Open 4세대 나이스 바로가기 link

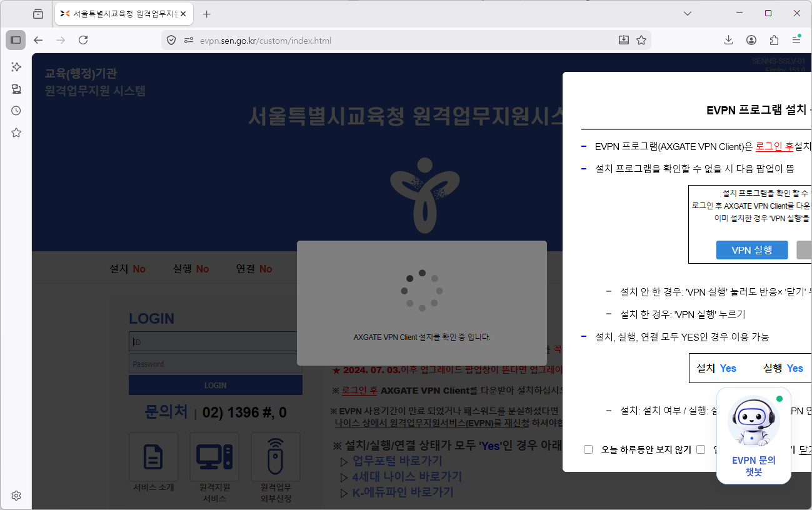click(x=407, y=477)
